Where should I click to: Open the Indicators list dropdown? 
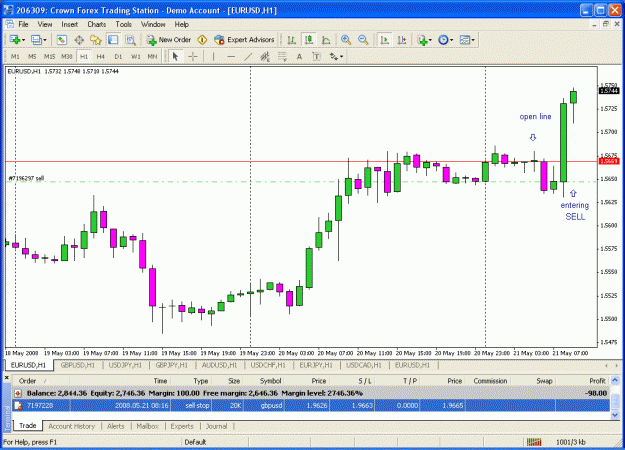tap(424, 40)
